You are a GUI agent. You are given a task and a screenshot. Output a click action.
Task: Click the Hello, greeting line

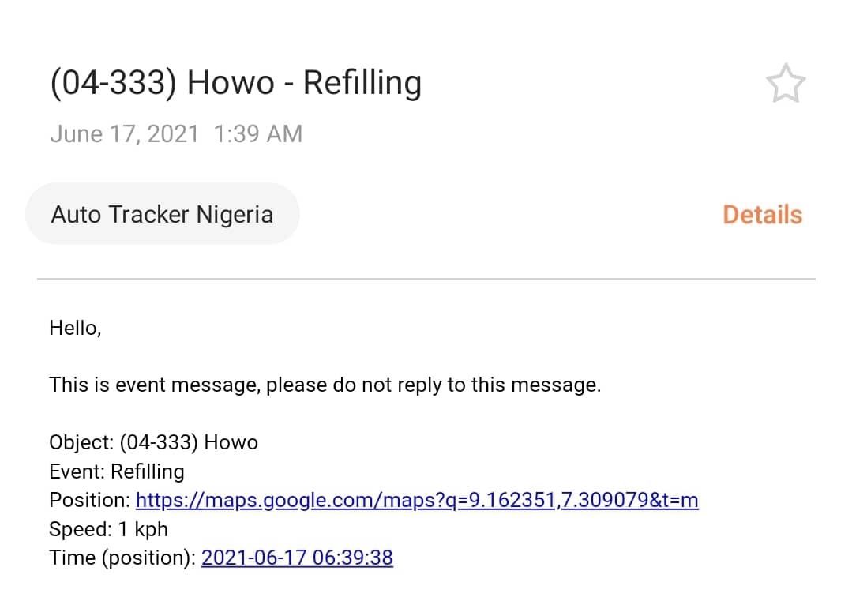(75, 328)
